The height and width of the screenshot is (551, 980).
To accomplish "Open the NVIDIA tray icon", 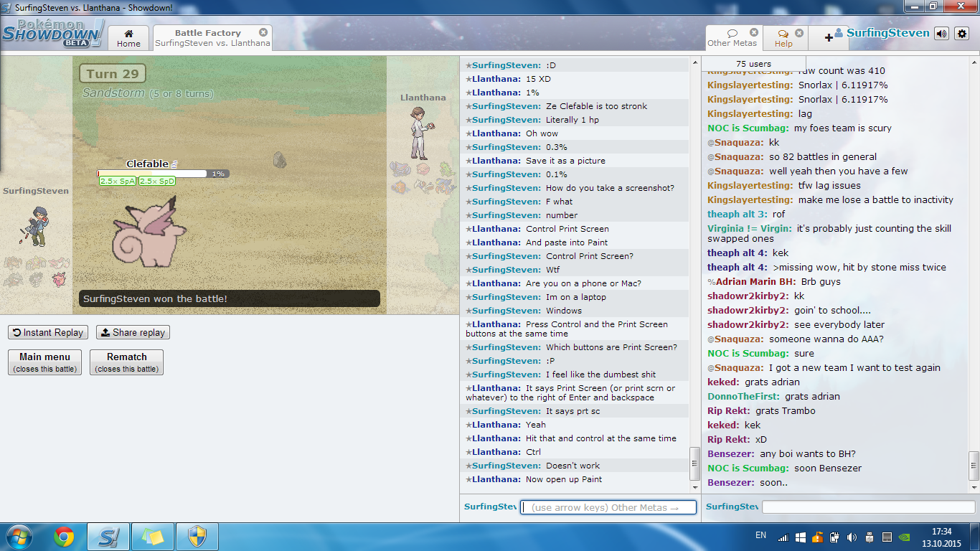I will point(905,537).
